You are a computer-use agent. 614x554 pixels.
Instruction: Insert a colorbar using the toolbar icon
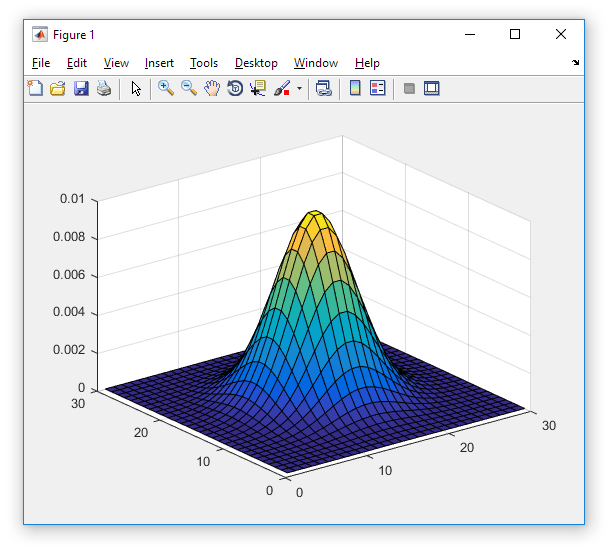coord(355,88)
